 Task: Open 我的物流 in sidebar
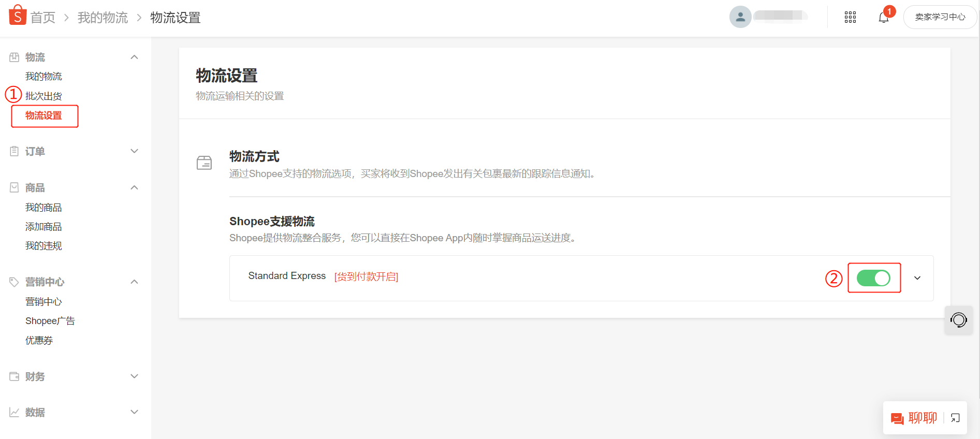point(43,77)
